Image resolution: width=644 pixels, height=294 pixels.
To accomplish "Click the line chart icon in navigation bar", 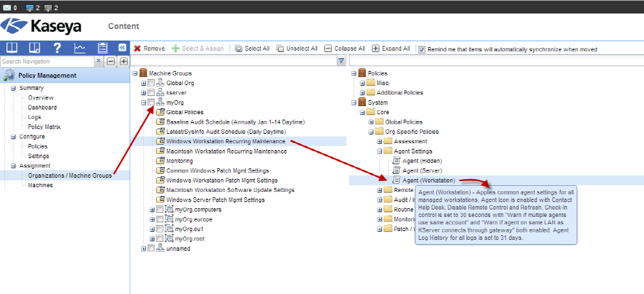I will point(80,48).
